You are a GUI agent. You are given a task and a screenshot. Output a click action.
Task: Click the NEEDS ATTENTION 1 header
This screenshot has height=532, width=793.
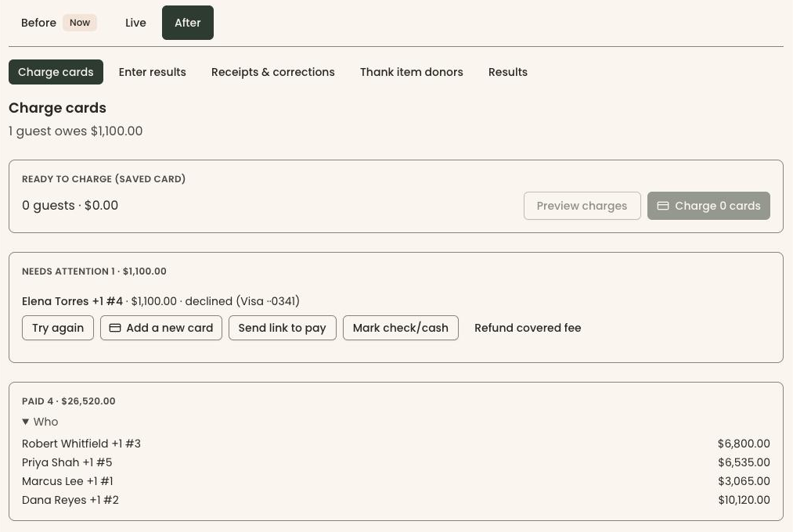[x=94, y=271]
